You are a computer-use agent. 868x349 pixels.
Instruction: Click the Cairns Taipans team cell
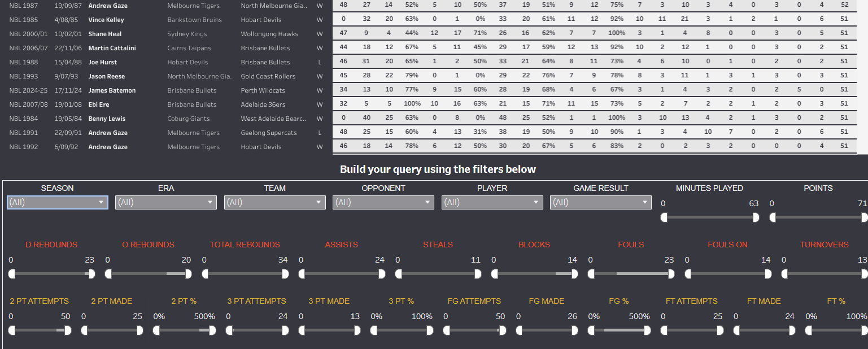pos(189,48)
